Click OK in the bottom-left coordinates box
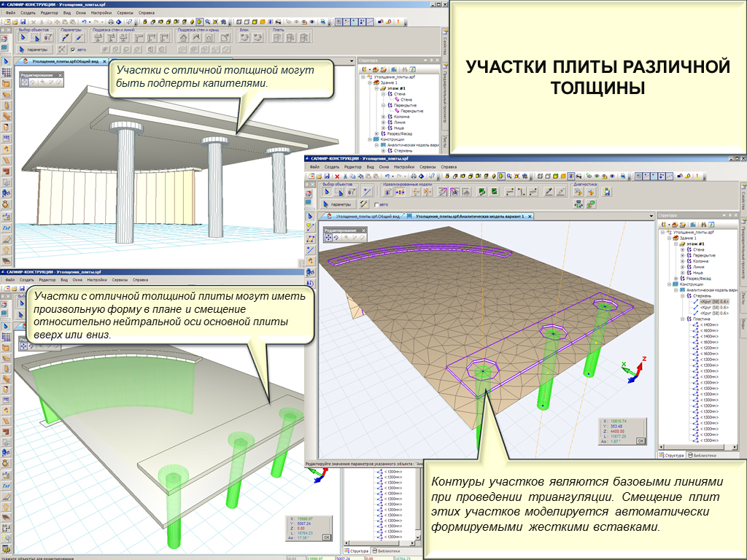 [x=325, y=537]
